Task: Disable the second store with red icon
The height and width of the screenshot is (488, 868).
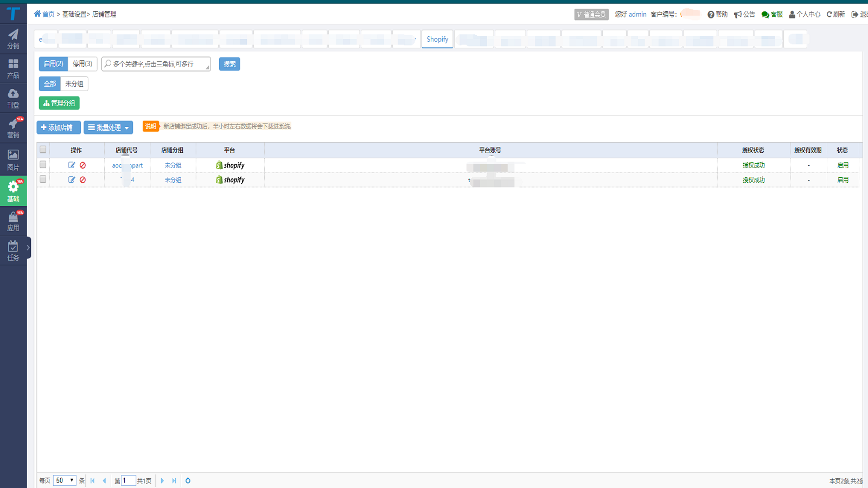Action: pos(82,180)
